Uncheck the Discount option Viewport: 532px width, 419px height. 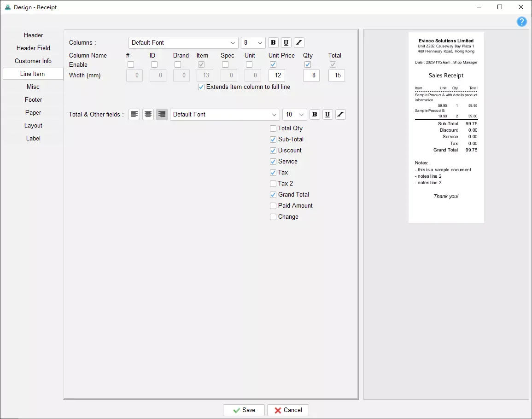point(273,150)
